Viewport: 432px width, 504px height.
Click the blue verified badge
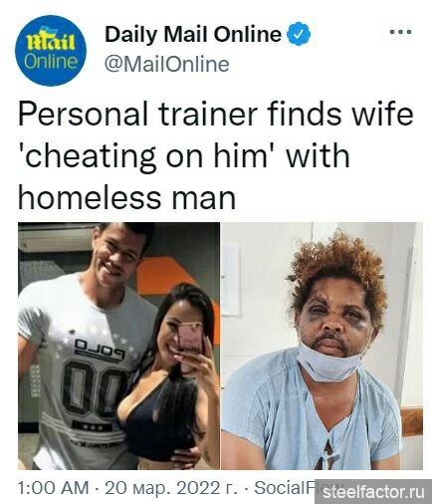click(x=299, y=34)
